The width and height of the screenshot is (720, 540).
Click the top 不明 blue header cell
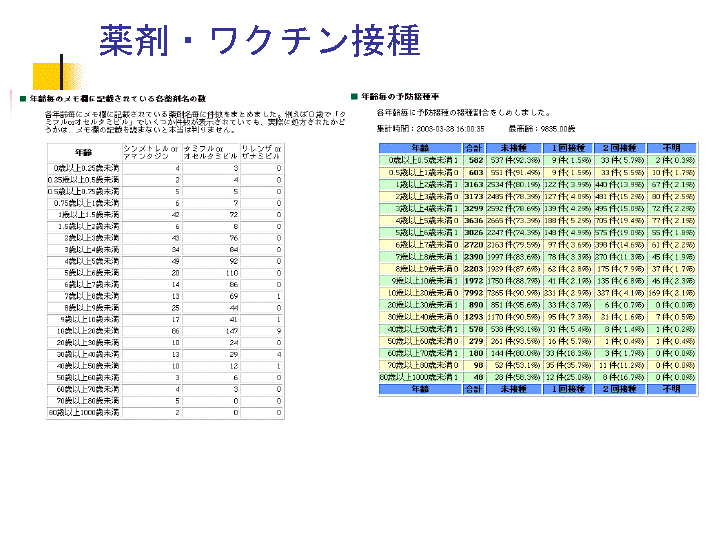point(671,148)
